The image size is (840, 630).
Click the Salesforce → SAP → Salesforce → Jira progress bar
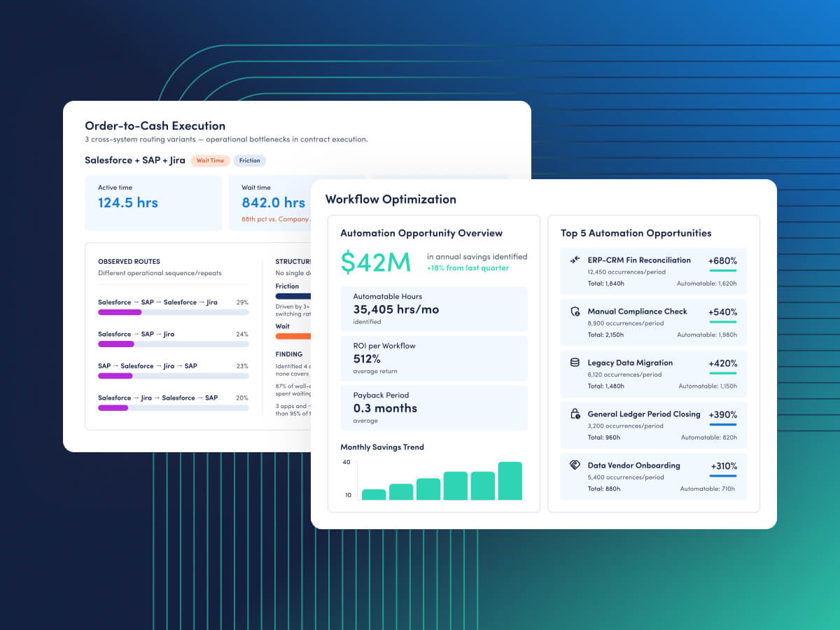point(173,312)
